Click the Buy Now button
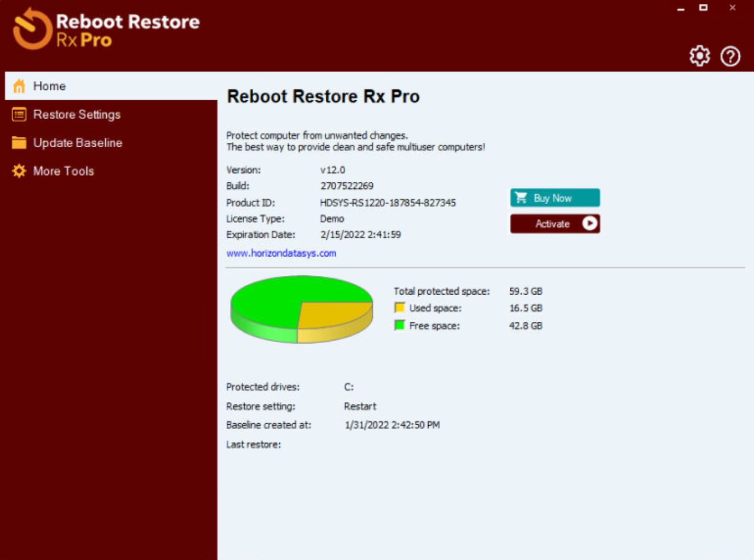Viewport: 754px width, 560px height. tap(555, 198)
